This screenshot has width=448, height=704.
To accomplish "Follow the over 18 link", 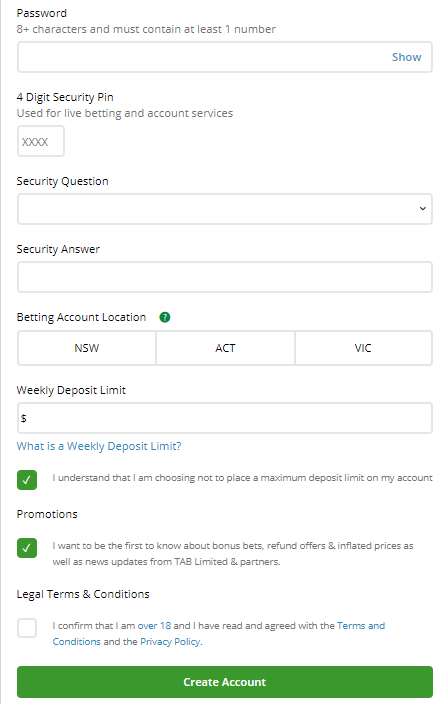I will point(154,625).
